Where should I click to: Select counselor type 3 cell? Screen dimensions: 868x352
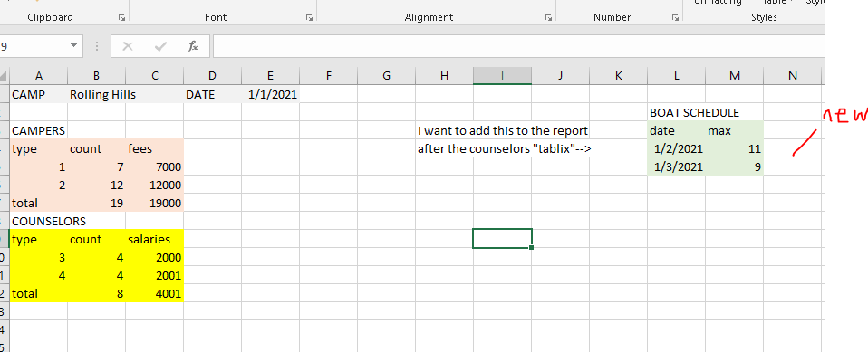pyautogui.click(x=39, y=257)
